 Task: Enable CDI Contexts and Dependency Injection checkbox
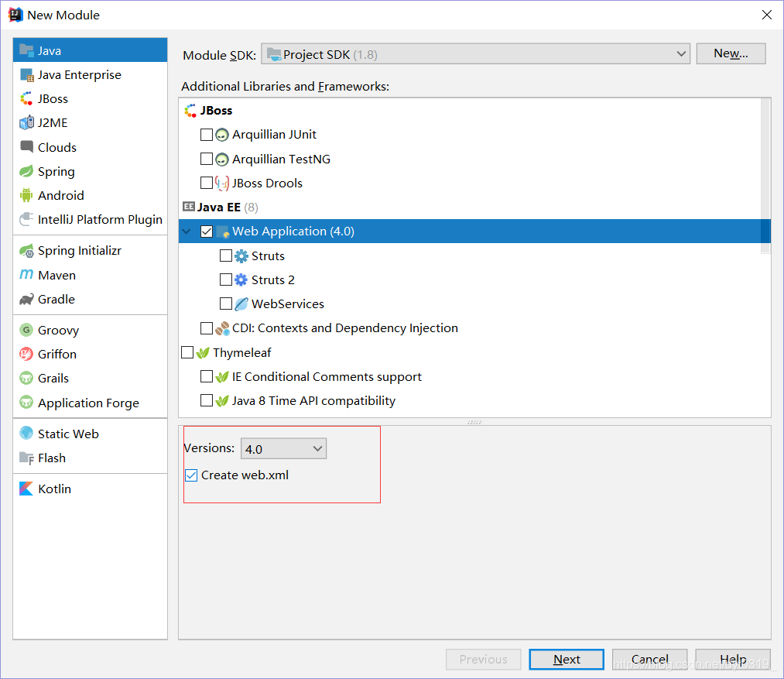click(206, 327)
